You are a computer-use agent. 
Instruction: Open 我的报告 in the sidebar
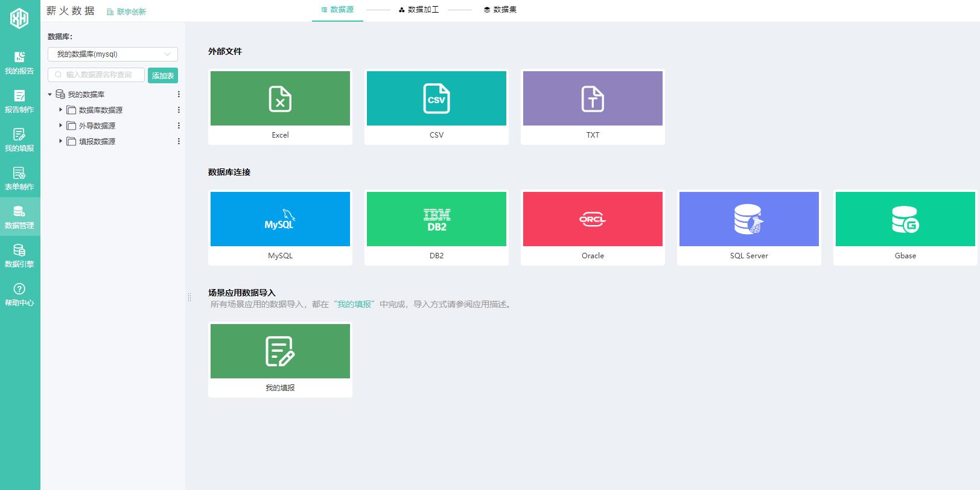pos(19,63)
